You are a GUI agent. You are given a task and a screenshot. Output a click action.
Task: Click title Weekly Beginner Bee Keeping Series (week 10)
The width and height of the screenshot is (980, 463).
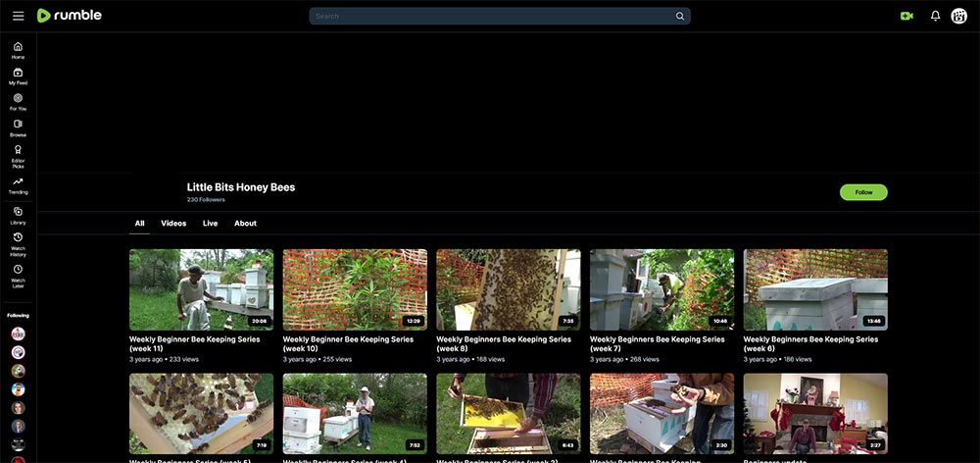(348, 343)
